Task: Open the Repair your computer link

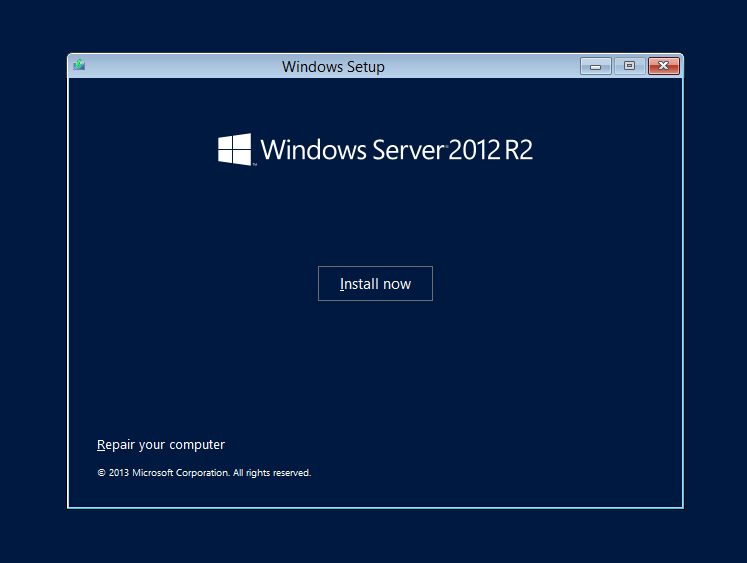Action: point(161,445)
